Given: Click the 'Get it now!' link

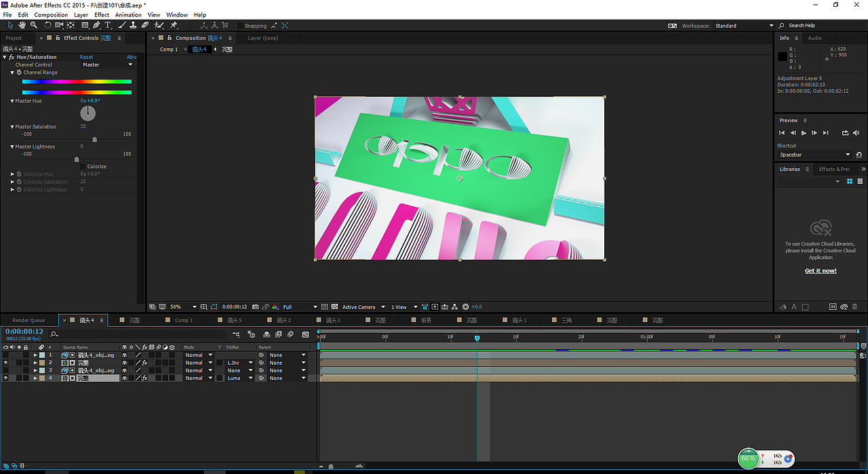Looking at the screenshot, I should 821,271.
